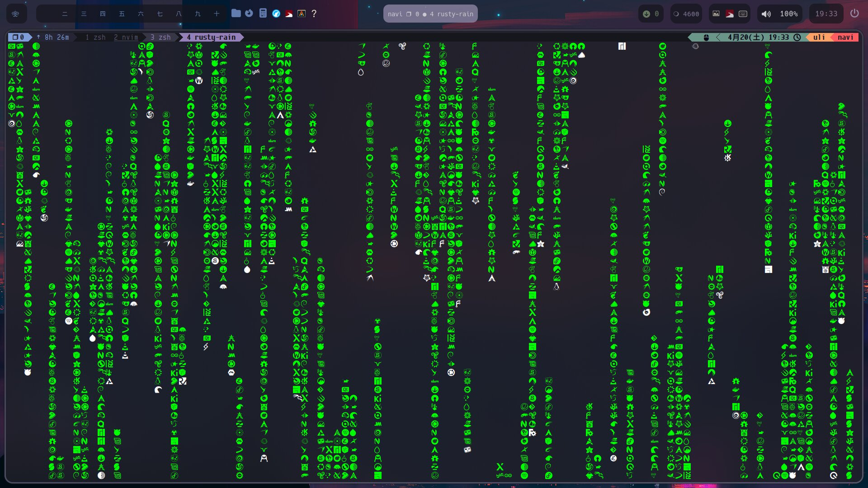Select tmux window 1 zsh
Screen dimensions: 868x488
click(95, 37)
